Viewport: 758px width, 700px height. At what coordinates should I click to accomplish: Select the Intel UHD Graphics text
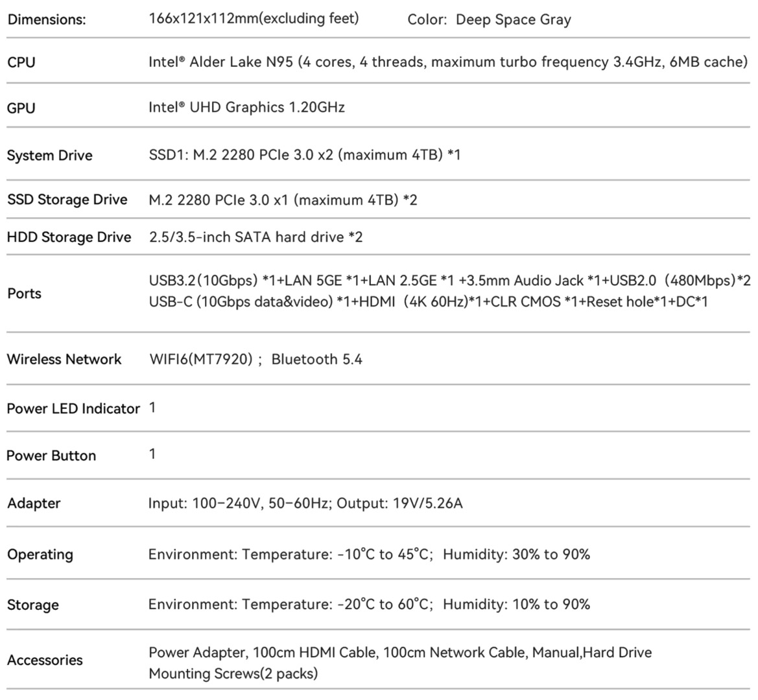pos(246,108)
